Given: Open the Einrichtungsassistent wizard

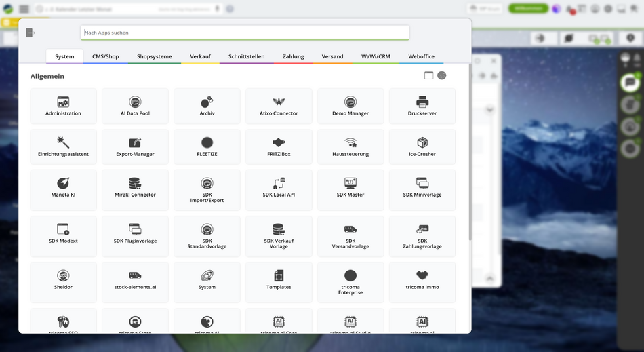Looking at the screenshot, I should pos(64,146).
